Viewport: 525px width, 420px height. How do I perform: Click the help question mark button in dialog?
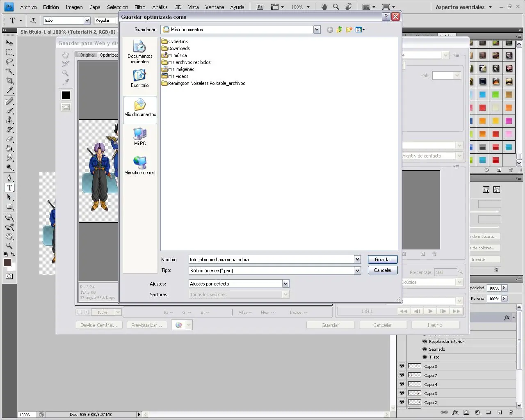coord(386,16)
